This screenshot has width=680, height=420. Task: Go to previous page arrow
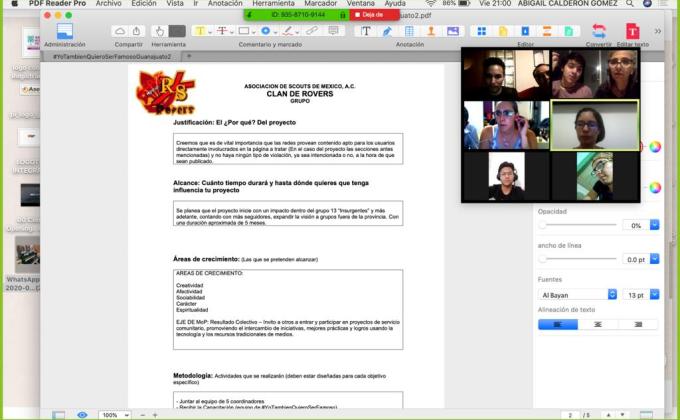pos(608,415)
